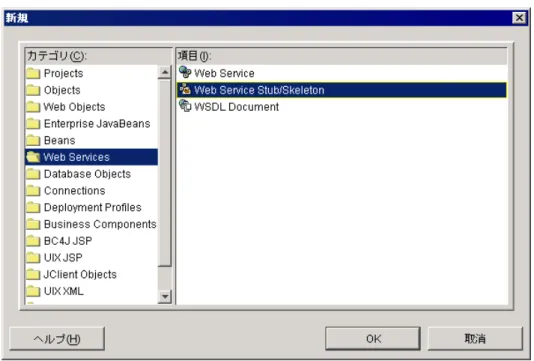Screen dimensions: 534x361
Task: Click the Connections folder icon
Action: (x=33, y=190)
